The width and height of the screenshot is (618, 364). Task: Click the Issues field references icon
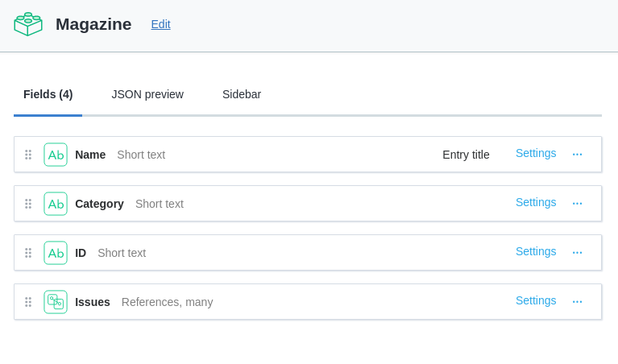click(56, 302)
